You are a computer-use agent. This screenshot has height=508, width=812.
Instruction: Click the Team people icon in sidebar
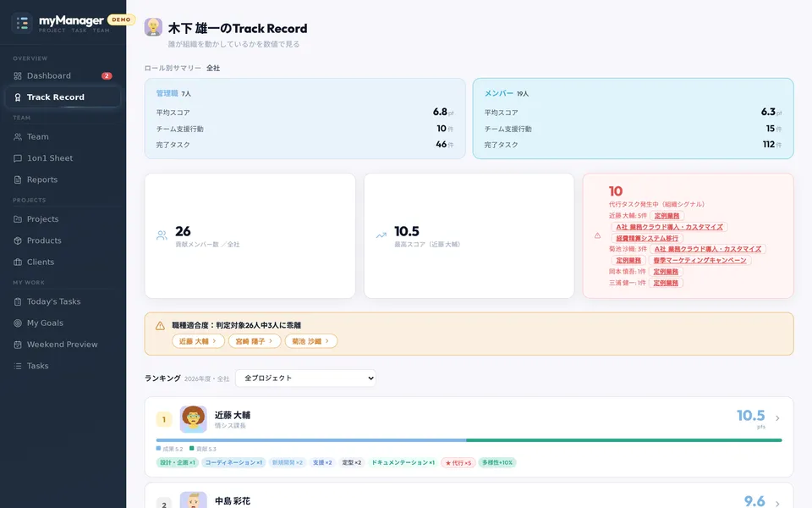[18, 137]
